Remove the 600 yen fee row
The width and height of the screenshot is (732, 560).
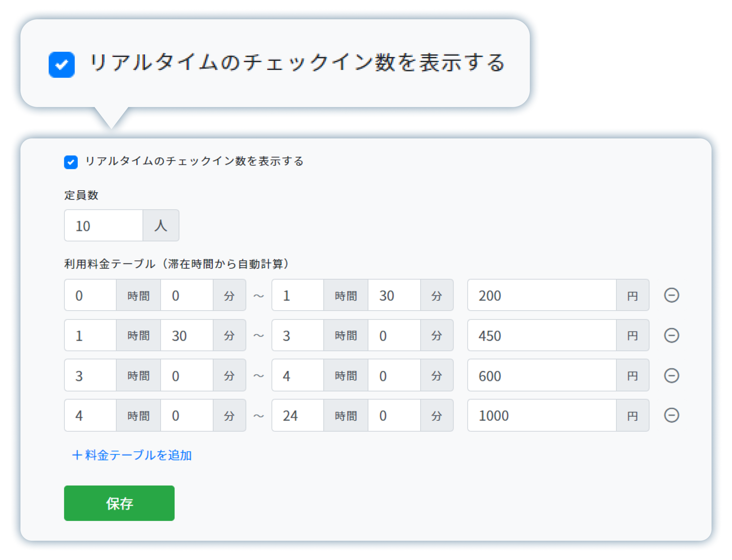[x=671, y=375]
